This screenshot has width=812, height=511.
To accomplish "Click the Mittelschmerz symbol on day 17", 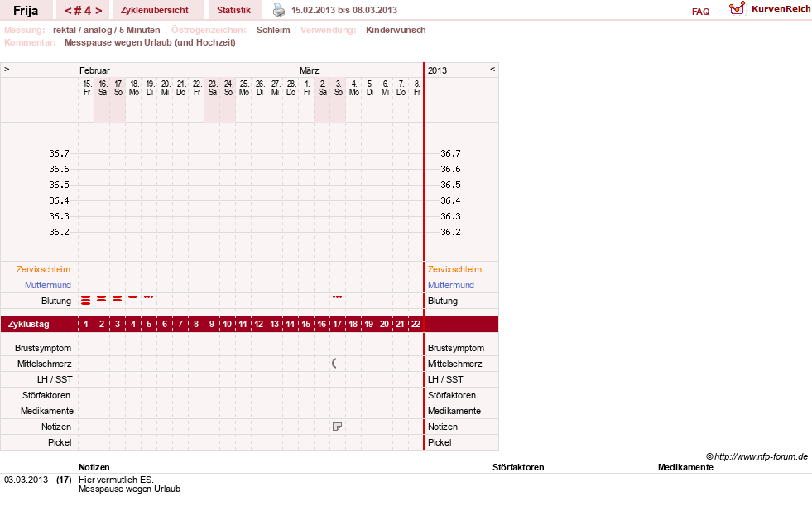I will [334, 364].
